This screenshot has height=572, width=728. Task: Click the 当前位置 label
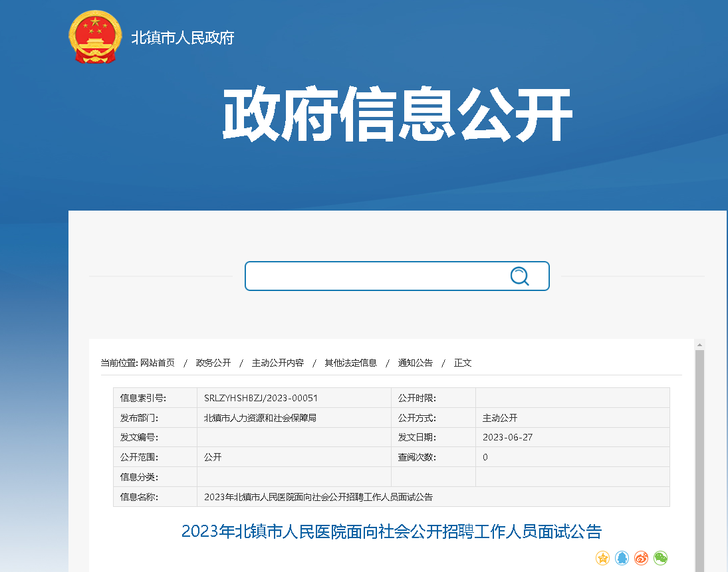(119, 363)
